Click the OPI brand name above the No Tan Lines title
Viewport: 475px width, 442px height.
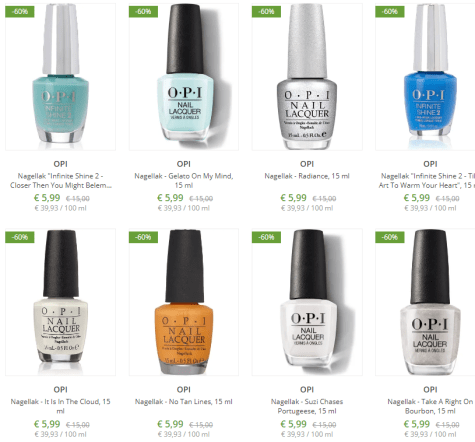point(184,389)
